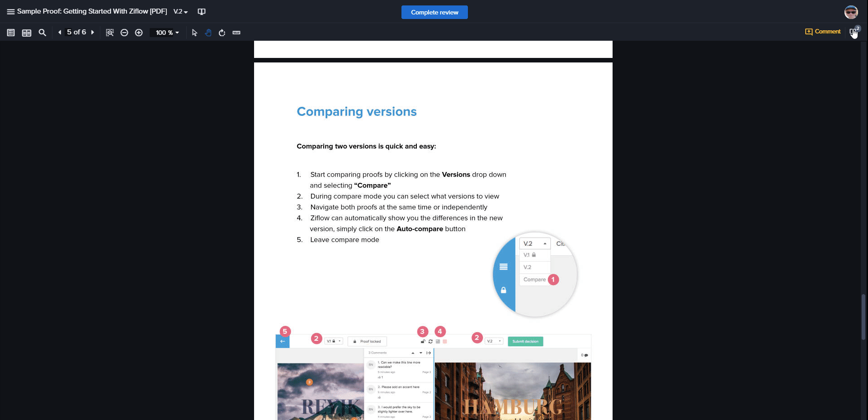Click the Complete review button
Screen dimensions: 868x420
434,12
